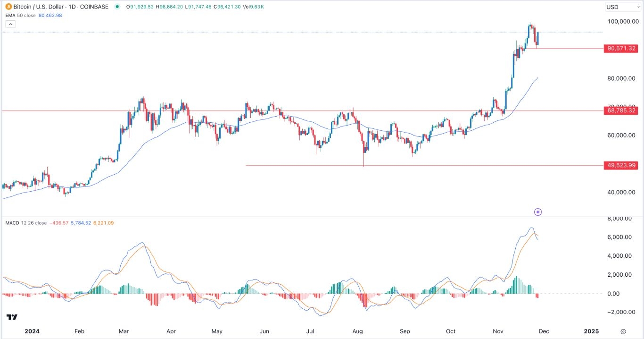Screen dimensions: 644x339
Task: Click the Bitcoin coin logo icon
Action: click(9, 7)
